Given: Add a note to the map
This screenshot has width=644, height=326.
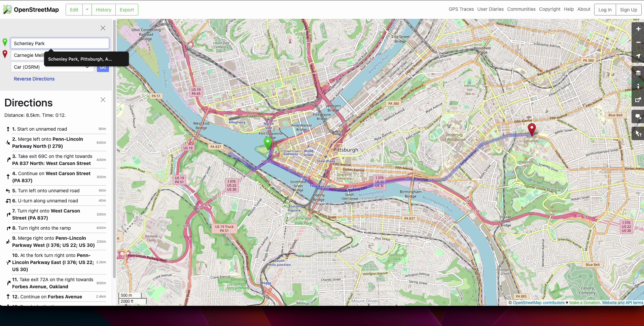Looking at the screenshot, I should [x=638, y=117].
